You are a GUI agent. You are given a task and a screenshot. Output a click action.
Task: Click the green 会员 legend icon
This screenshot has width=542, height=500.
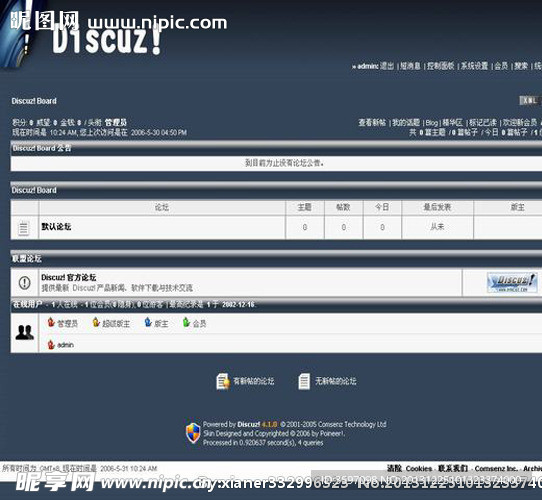(x=186, y=322)
